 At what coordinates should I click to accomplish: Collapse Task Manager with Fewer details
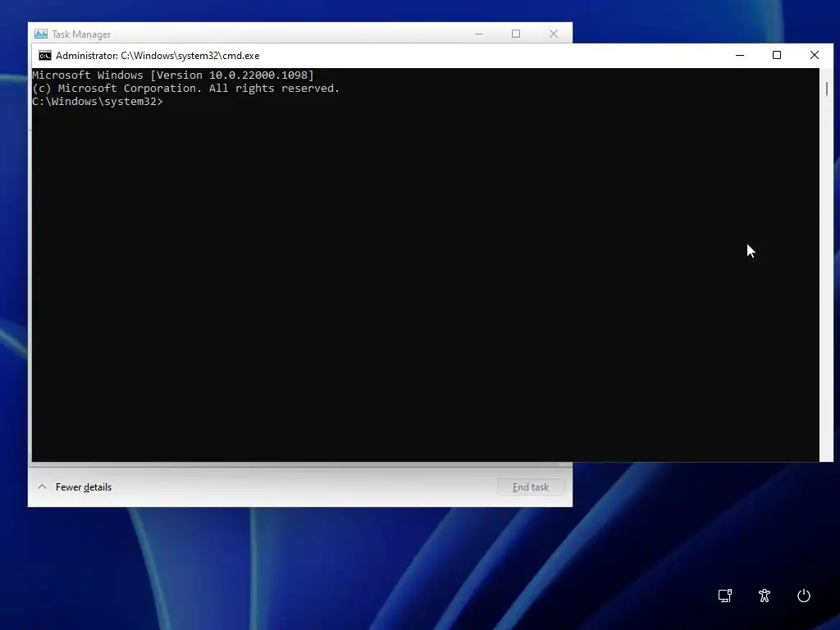[x=75, y=487]
